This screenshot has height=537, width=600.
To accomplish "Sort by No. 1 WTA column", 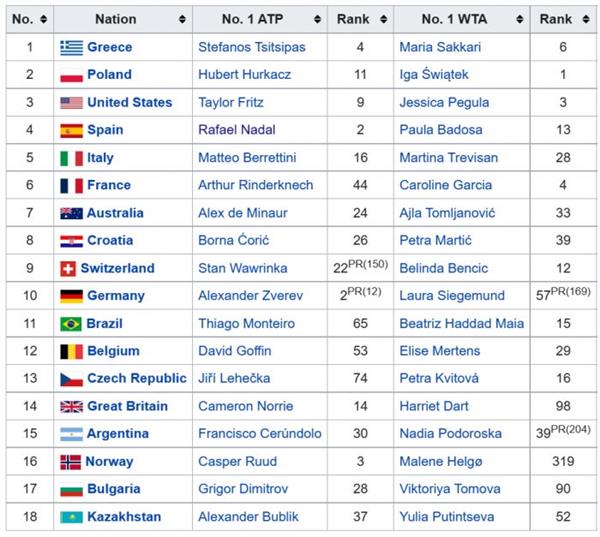I will tap(518, 19).
